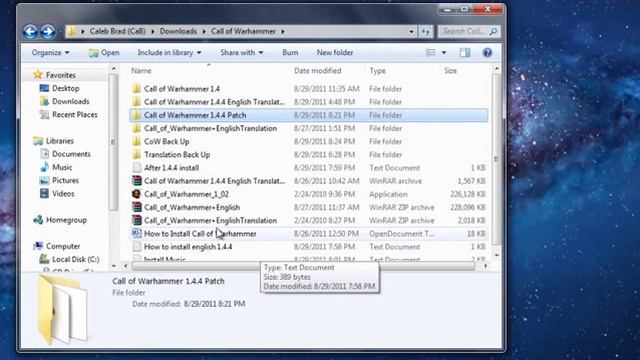Click Caleb Brad (CaB) breadcrumb
Viewport: 640px width, 360px height.
coord(117,31)
